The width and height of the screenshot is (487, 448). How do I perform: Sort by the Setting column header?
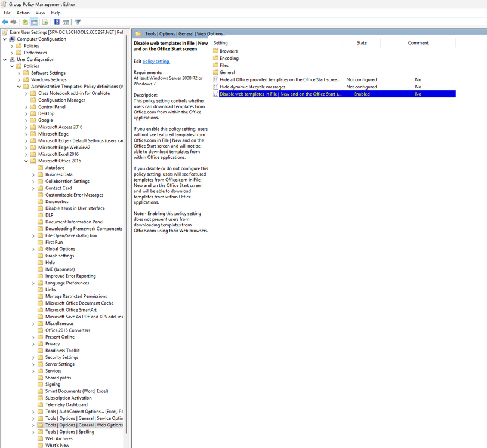278,43
